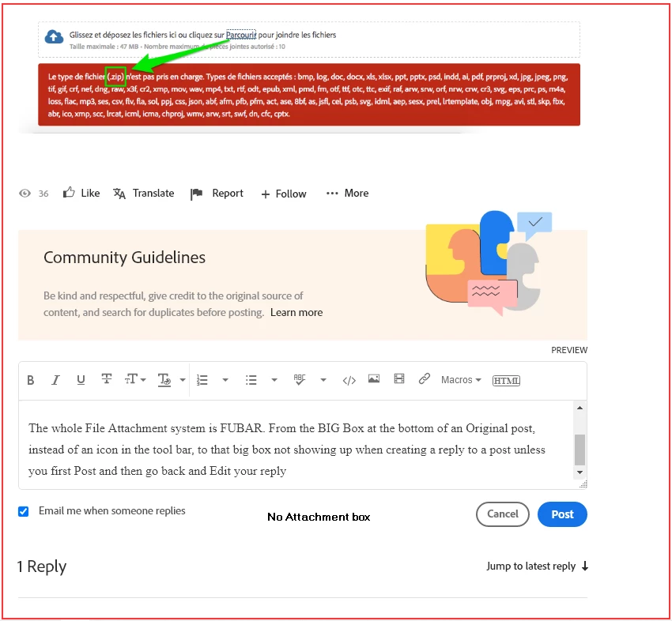Click the Post button
This screenshot has height=621, width=672.
coord(562,514)
